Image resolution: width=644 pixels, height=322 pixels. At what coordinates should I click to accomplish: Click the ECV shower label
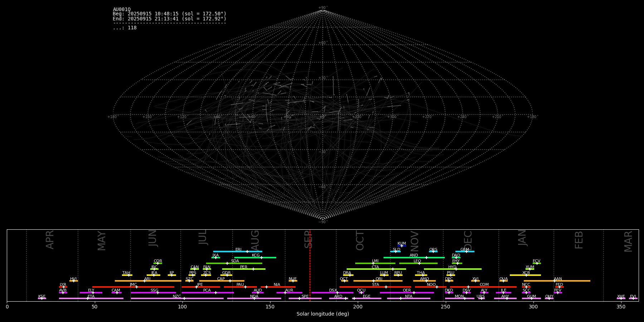coord(536,261)
